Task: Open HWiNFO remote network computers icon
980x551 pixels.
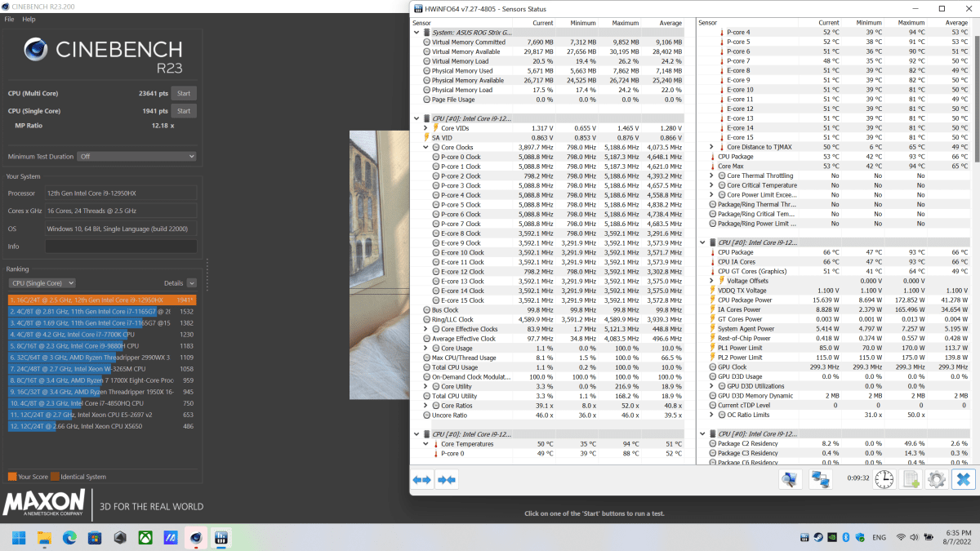Action: [821, 480]
